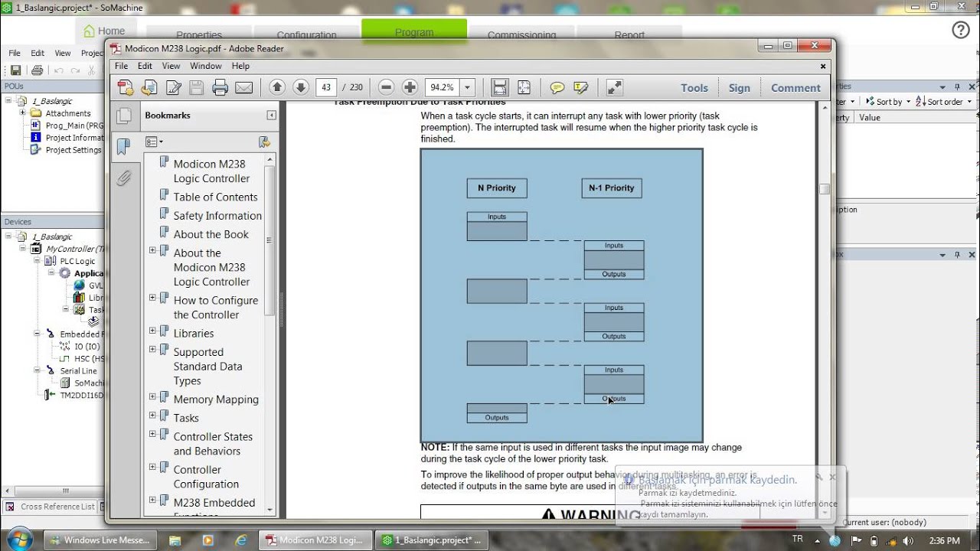The image size is (980, 551).
Task: Open the Sort by dropdown in SoMachine
Action: (x=889, y=102)
